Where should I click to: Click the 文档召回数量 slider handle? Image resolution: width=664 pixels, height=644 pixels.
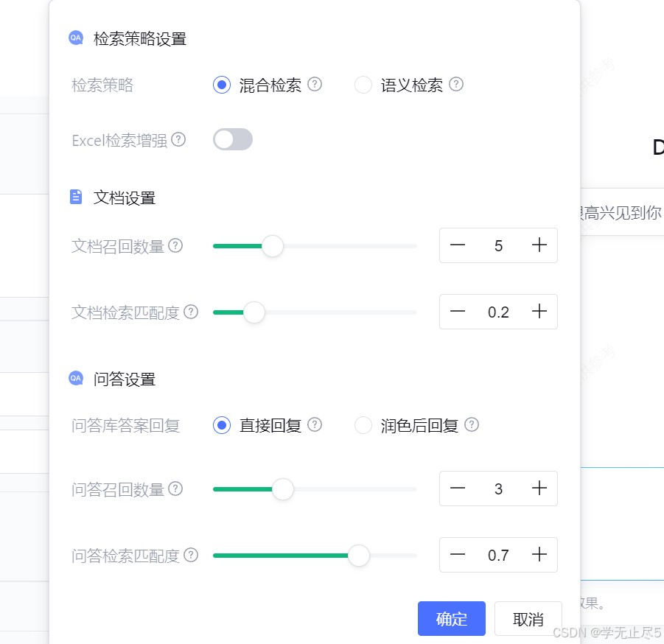coord(272,246)
